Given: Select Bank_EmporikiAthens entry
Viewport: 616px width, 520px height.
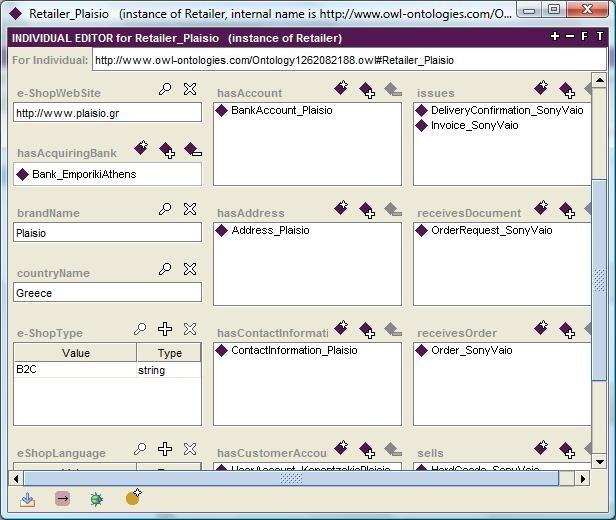Looking at the screenshot, I should click(77, 174).
